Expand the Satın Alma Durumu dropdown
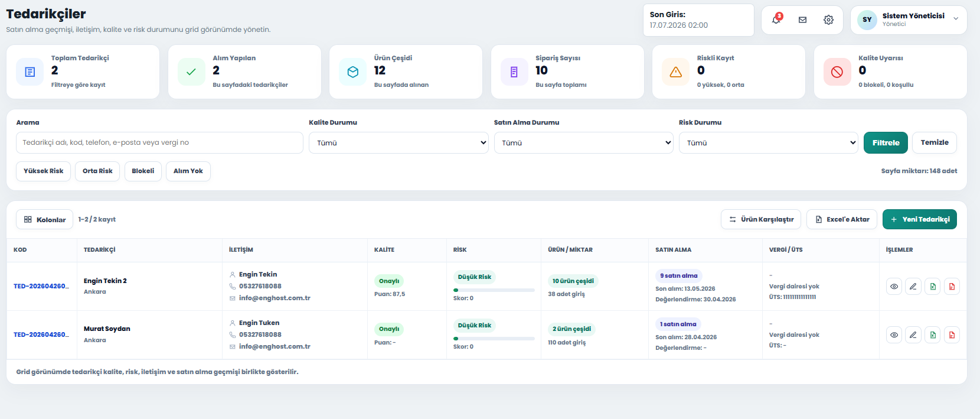Screen dimensions: 980x419 583,142
